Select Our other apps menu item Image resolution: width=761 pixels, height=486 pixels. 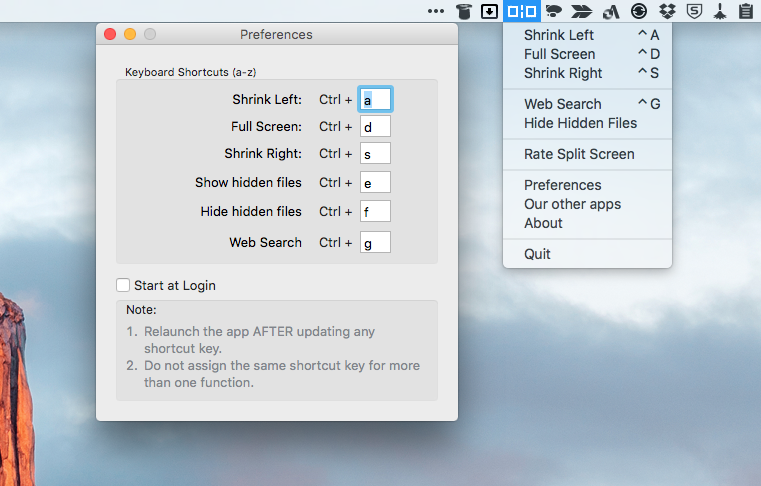tap(587, 204)
